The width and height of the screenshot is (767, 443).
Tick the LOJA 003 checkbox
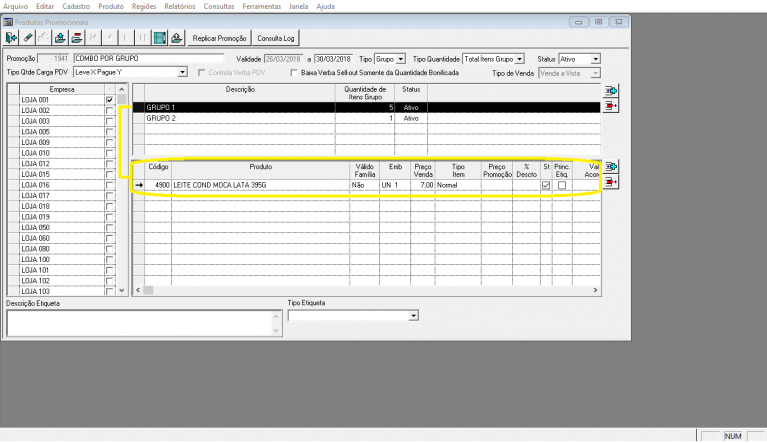click(x=110, y=121)
